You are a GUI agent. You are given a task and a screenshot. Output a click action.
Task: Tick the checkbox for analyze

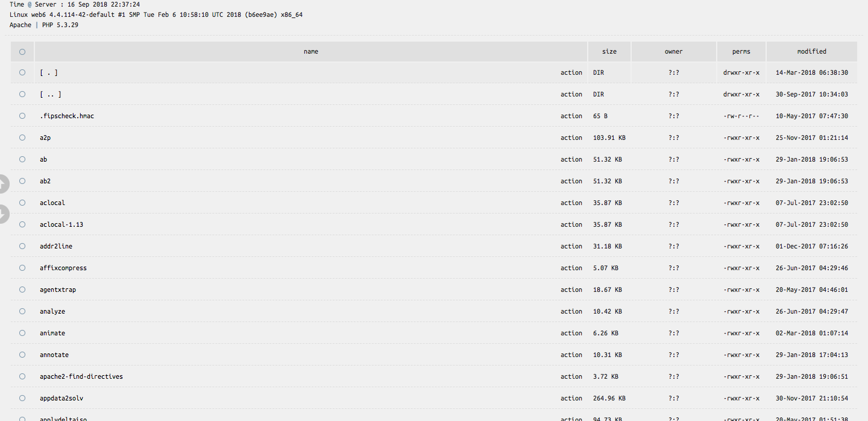22,311
